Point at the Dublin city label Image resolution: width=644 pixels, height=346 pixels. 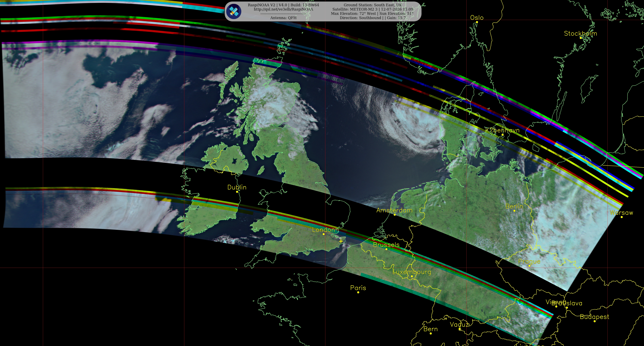click(x=237, y=187)
